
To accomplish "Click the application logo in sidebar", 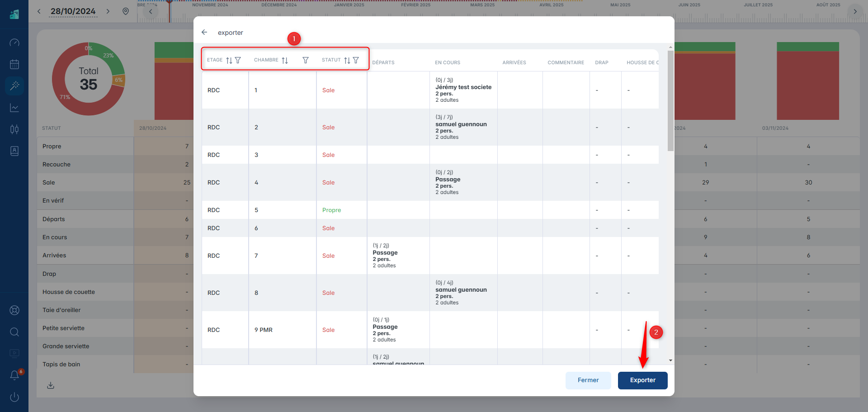I will click(14, 14).
